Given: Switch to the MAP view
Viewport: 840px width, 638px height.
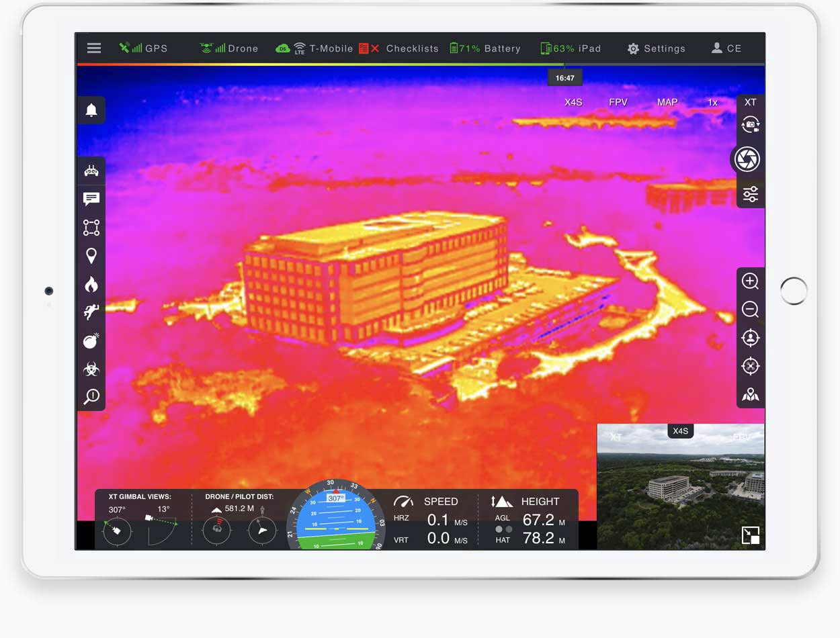Looking at the screenshot, I should [667, 102].
